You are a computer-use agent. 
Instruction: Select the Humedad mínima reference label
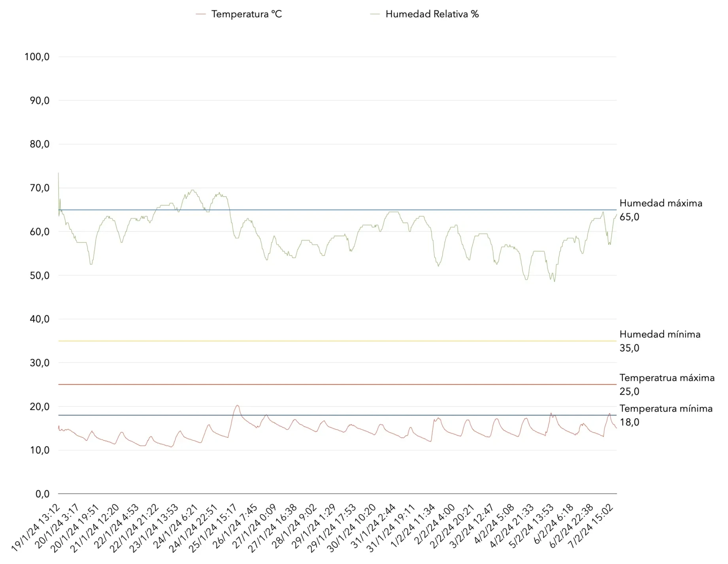[x=660, y=335]
